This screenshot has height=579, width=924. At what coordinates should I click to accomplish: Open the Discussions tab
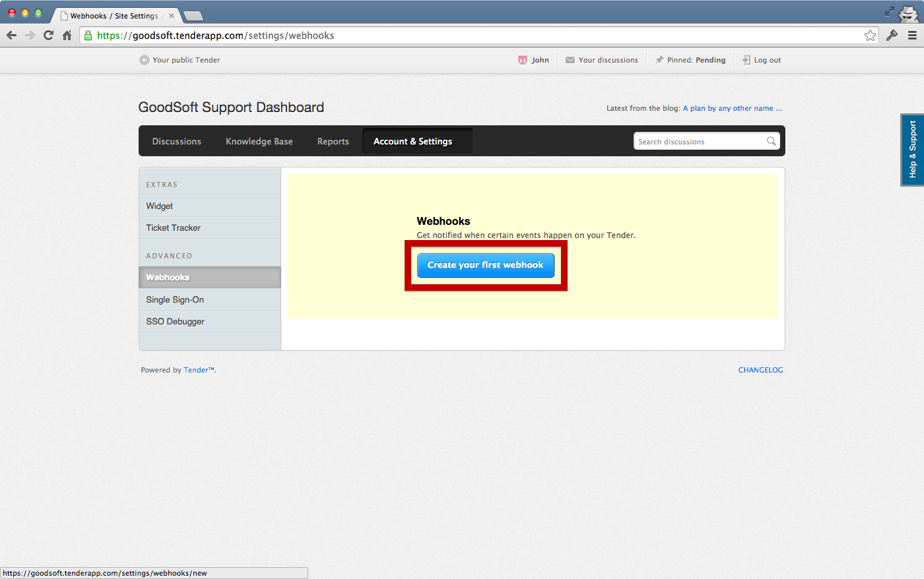coord(176,141)
